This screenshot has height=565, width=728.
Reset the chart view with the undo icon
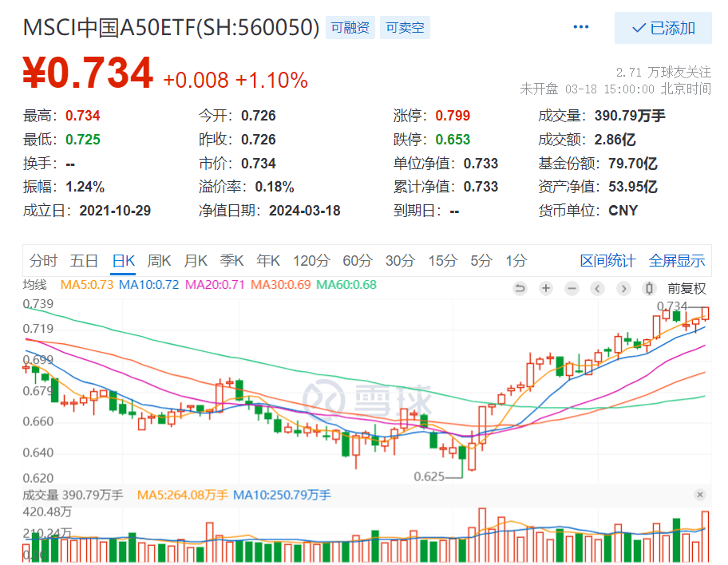coord(520,288)
